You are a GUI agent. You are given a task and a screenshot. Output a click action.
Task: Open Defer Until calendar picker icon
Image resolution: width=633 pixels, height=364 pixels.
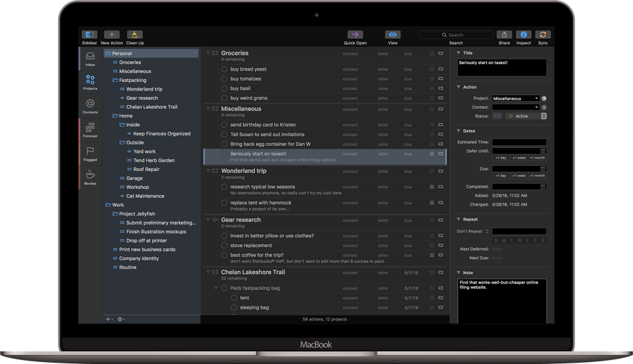543,151
